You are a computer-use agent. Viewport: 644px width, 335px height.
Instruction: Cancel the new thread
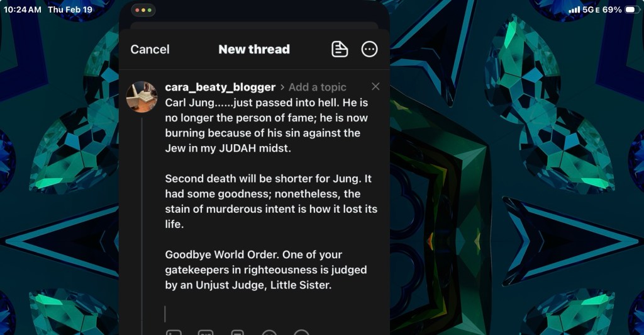(x=150, y=49)
